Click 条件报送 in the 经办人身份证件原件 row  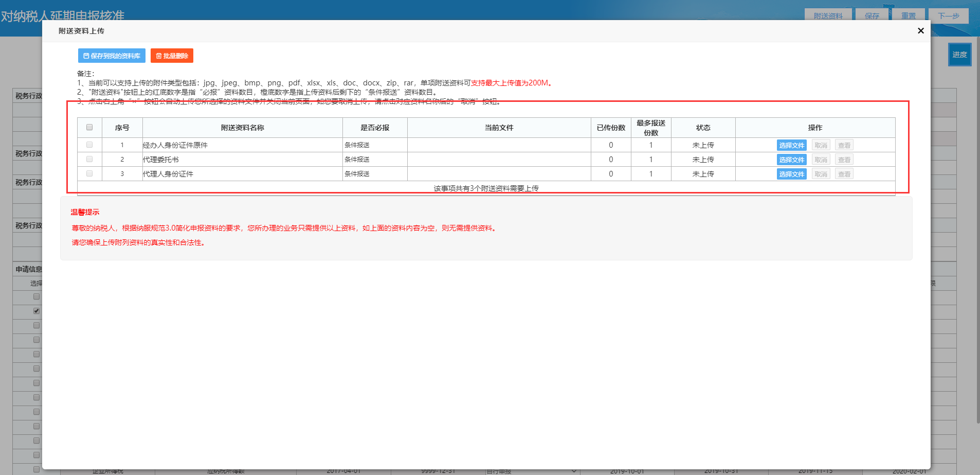click(357, 145)
